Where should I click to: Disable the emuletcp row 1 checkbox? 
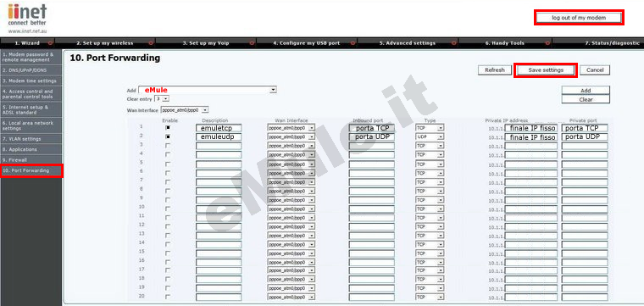(168, 128)
